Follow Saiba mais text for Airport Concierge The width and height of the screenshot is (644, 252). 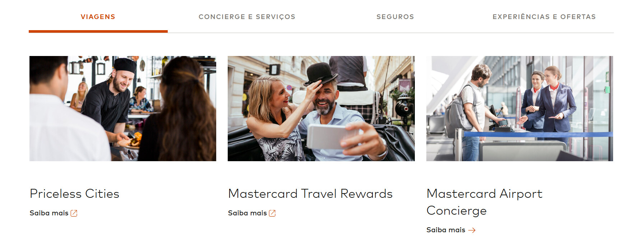tap(446, 230)
